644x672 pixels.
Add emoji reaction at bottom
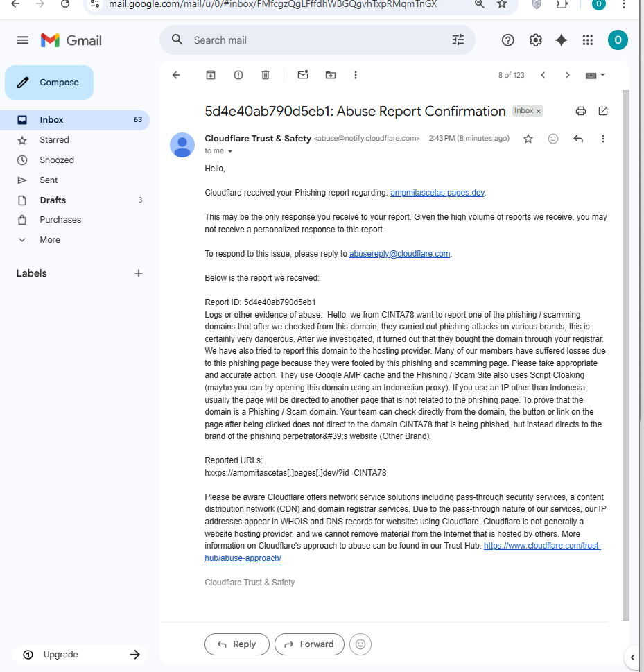pyautogui.click(x=360, y=644)
